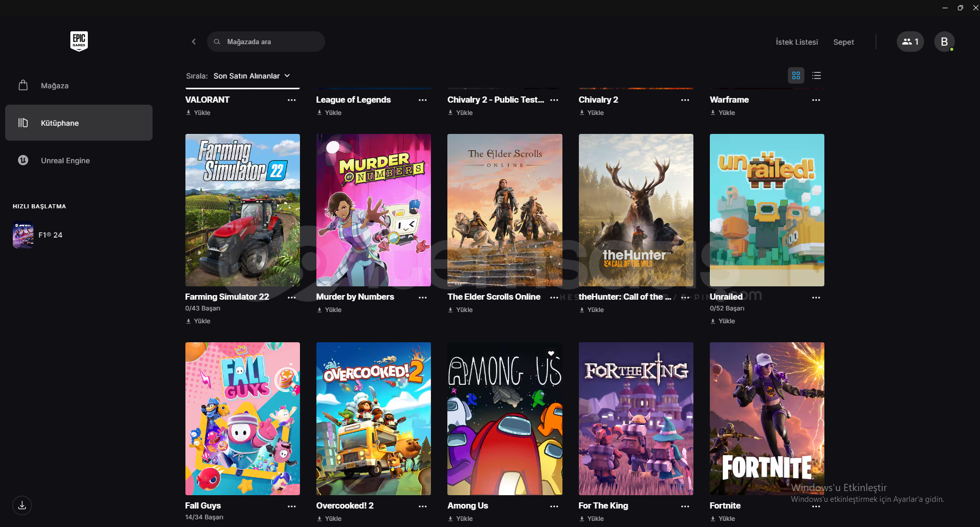Click the Fall Guys title

(x=203, y=505)
